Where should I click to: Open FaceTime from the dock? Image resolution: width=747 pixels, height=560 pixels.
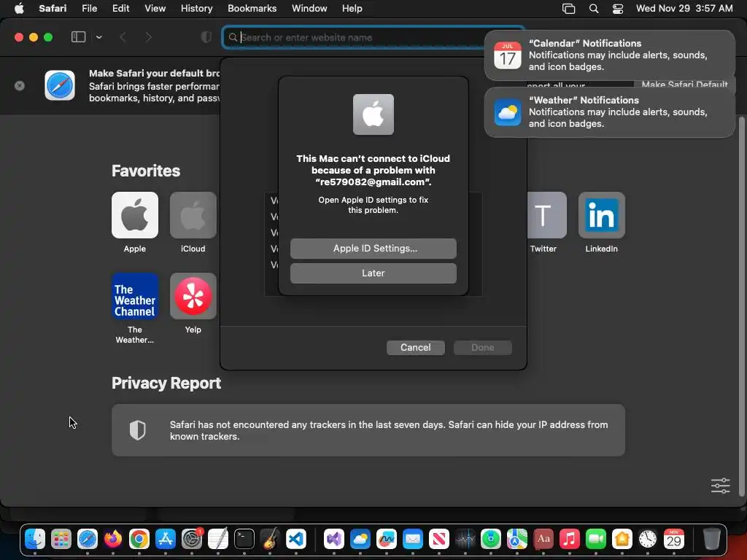tap(595, 539)
